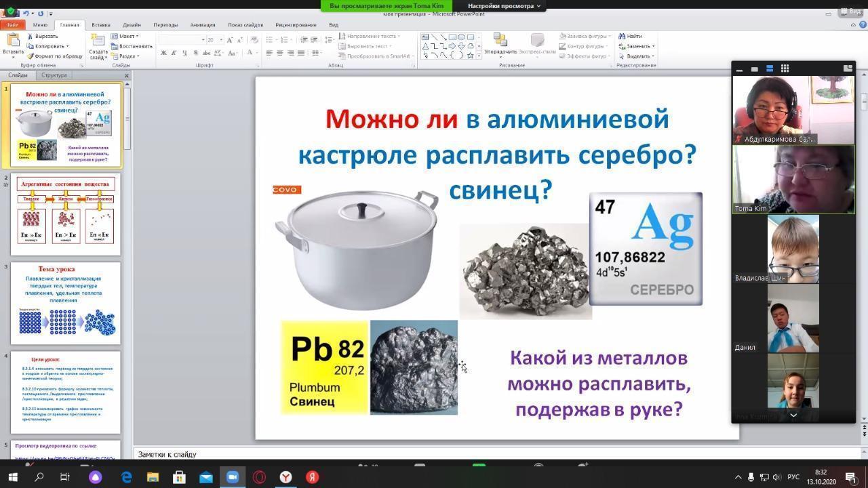
Task: Click the Paste (Вставить) icon
Action: tap(12, 42)
